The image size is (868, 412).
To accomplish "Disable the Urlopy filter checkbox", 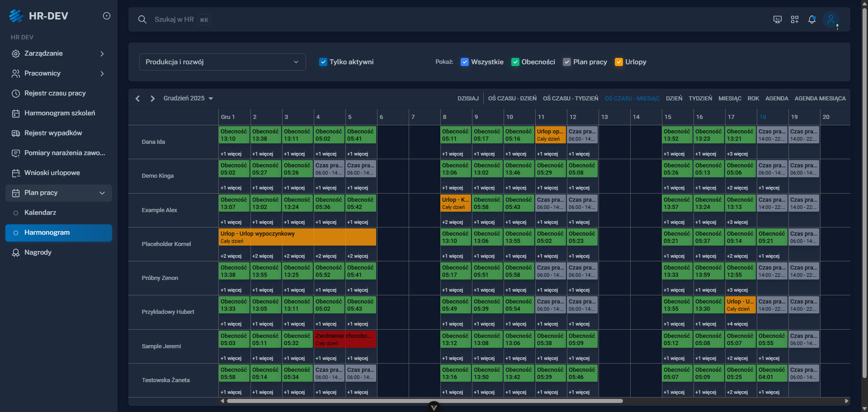I will point(618,62).
